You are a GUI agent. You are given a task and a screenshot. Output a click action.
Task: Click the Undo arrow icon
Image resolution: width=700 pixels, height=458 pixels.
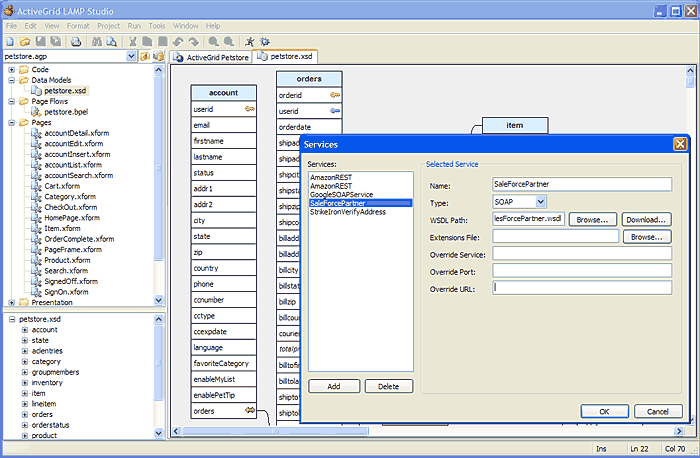coord(178,41)
